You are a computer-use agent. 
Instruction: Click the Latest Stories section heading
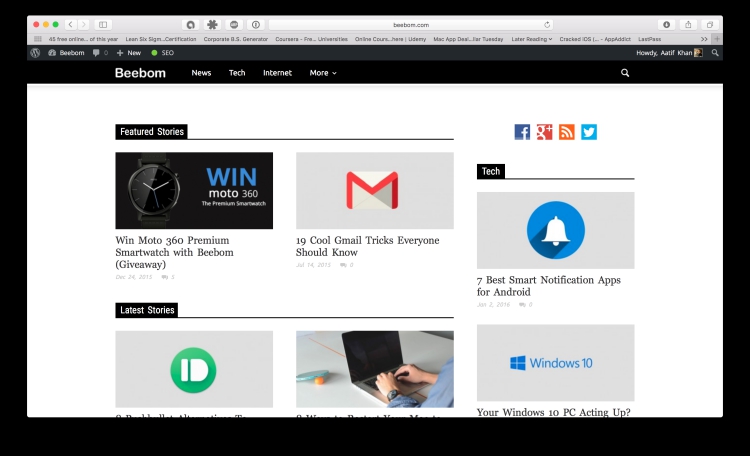[x=147, y=310]
